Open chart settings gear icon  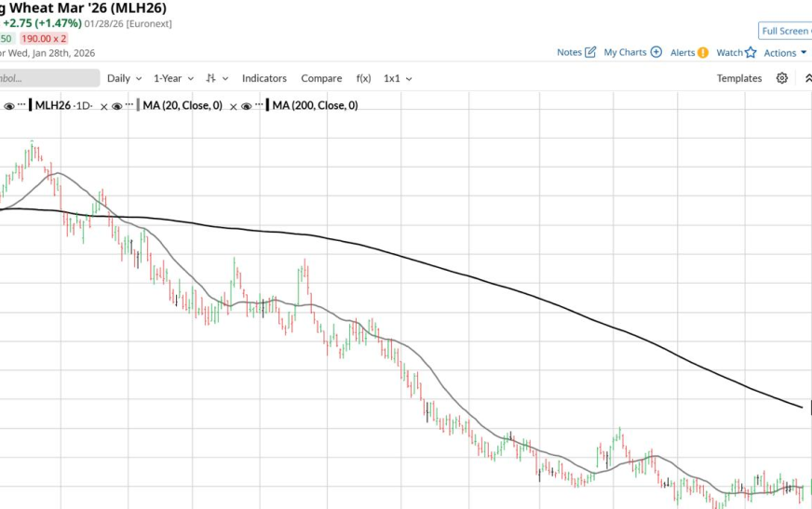782,78
